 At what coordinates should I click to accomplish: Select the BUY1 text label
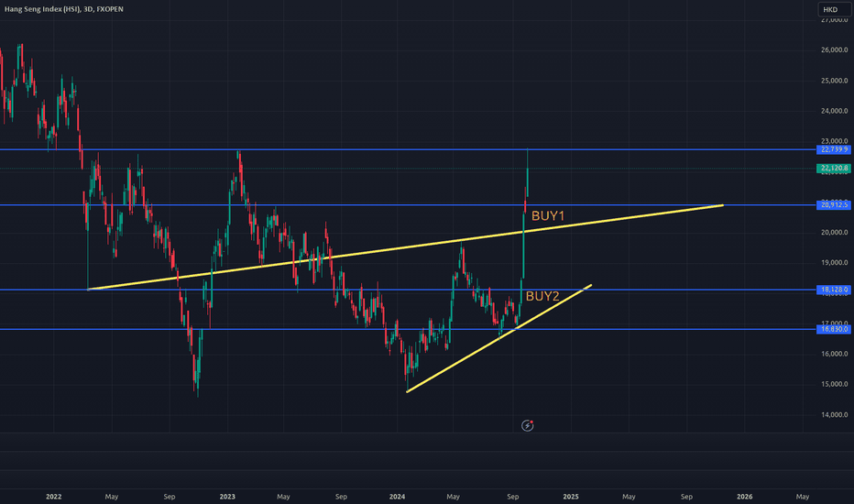(x=548, y=215)
